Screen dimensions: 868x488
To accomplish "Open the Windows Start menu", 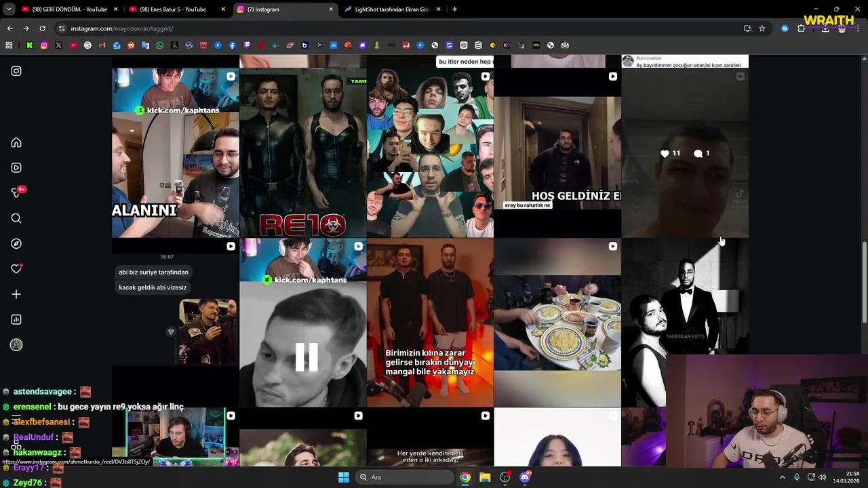I will pyautogui.click(x=344, y=477).
